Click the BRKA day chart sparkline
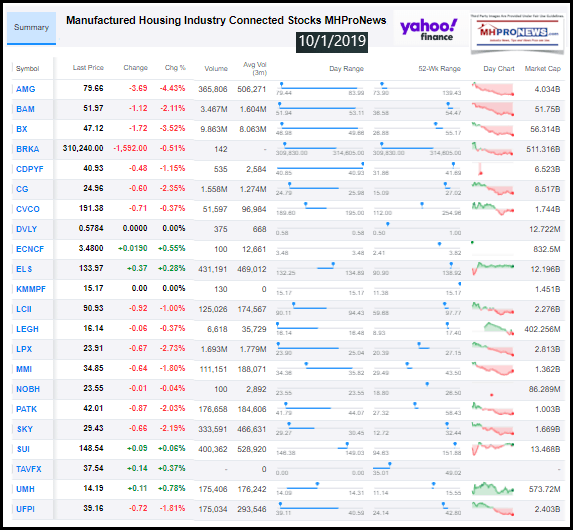Screen dimensions: 573x530 [x=493, y=149]
